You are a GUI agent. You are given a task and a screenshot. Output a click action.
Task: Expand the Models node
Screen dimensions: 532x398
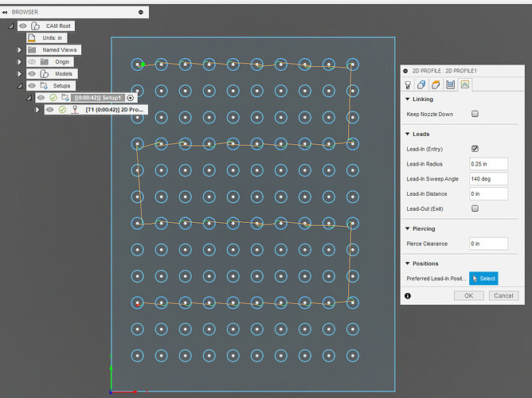point(20,73)
